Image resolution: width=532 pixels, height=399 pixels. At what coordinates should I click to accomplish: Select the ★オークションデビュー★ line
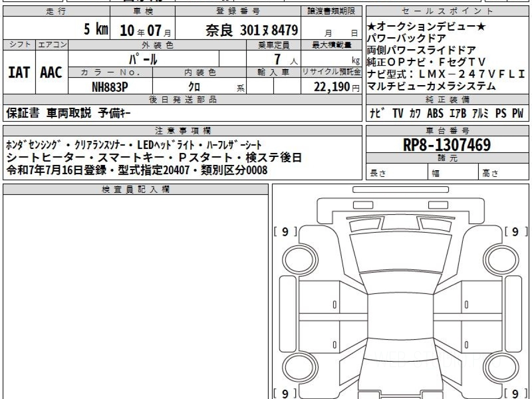coord(427,27)
